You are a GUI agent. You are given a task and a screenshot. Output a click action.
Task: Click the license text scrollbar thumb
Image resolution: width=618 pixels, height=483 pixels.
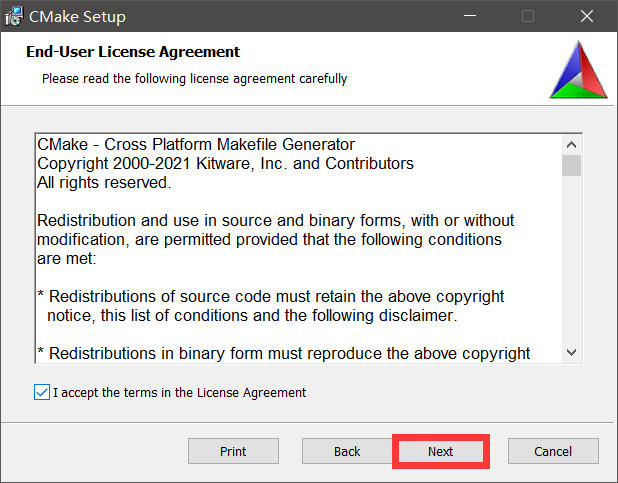pyautogui.click(x=571, y=166)
